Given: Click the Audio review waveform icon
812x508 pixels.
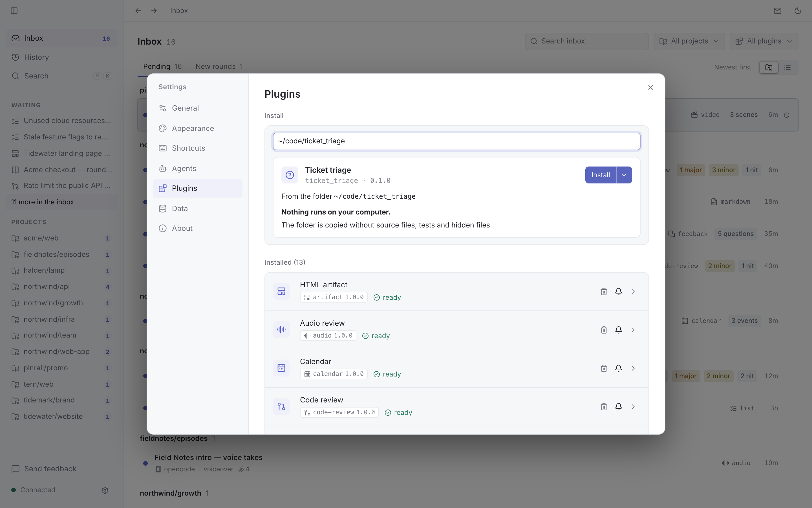Looking at the screenshot, I should (281, 330).
